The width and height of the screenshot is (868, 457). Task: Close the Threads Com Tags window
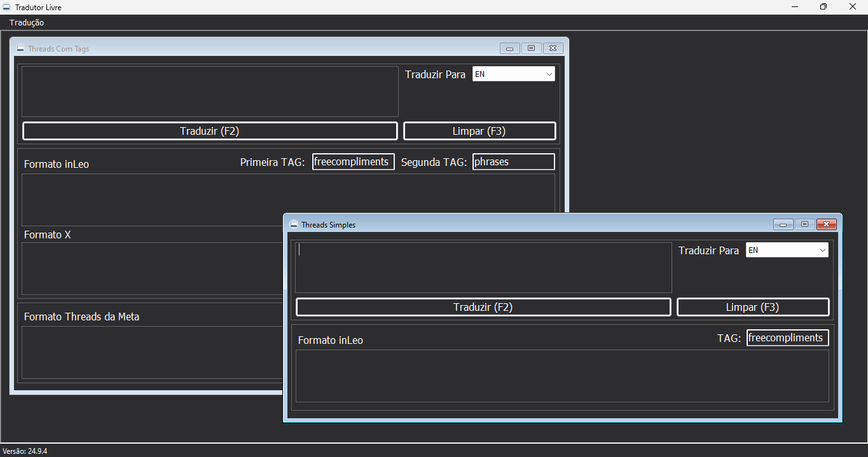click(553, 48)
